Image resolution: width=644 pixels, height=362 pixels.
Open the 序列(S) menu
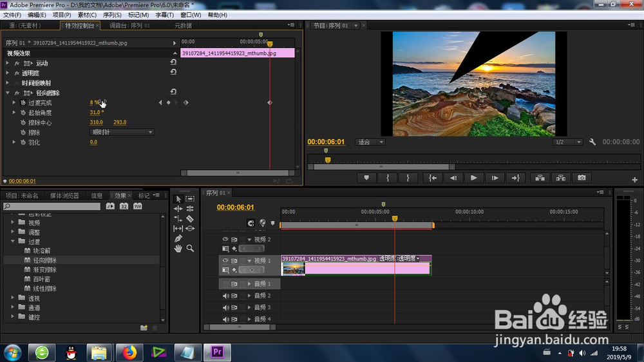coord(111,15)
